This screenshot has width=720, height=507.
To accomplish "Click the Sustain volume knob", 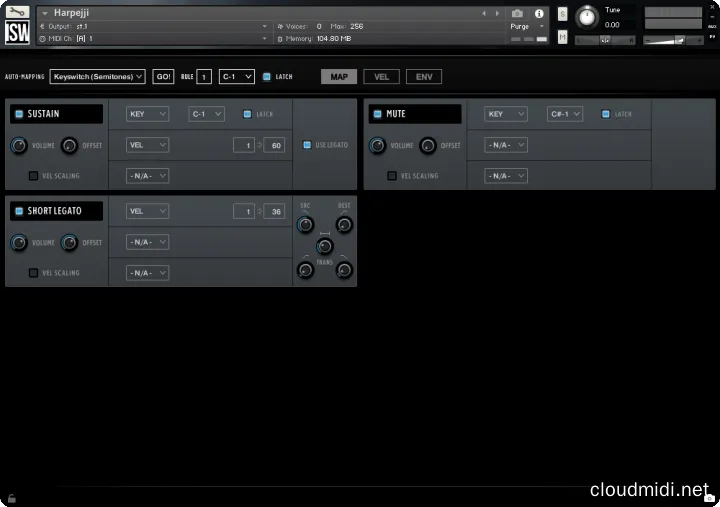I will pyautogui.click(x=18, y=145).
